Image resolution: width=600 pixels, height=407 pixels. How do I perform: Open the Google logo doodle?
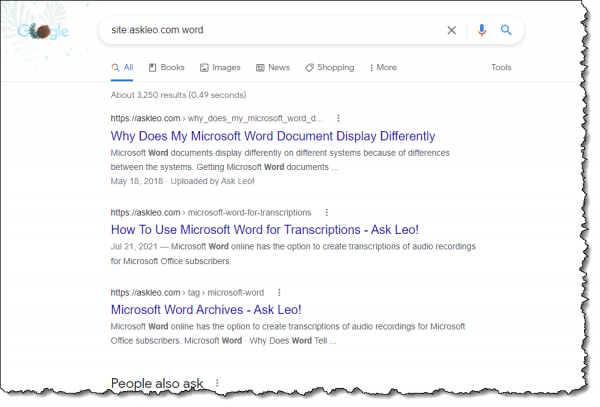click(43, 31)
